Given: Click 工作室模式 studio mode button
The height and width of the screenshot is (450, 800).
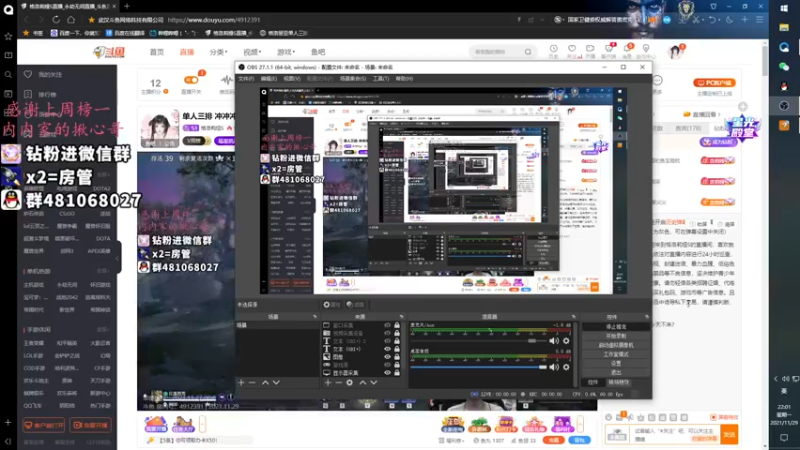Looking at the screenshot, I should 616,354.
